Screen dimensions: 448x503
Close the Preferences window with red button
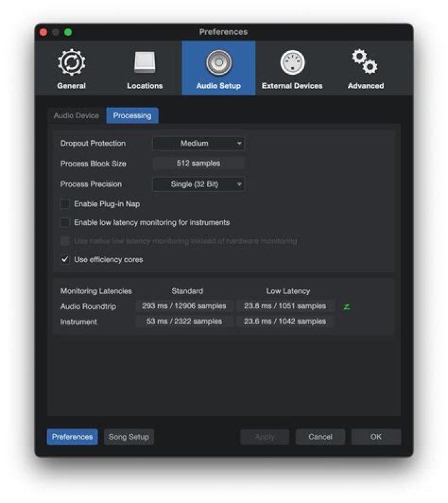[x=44, y=32]
